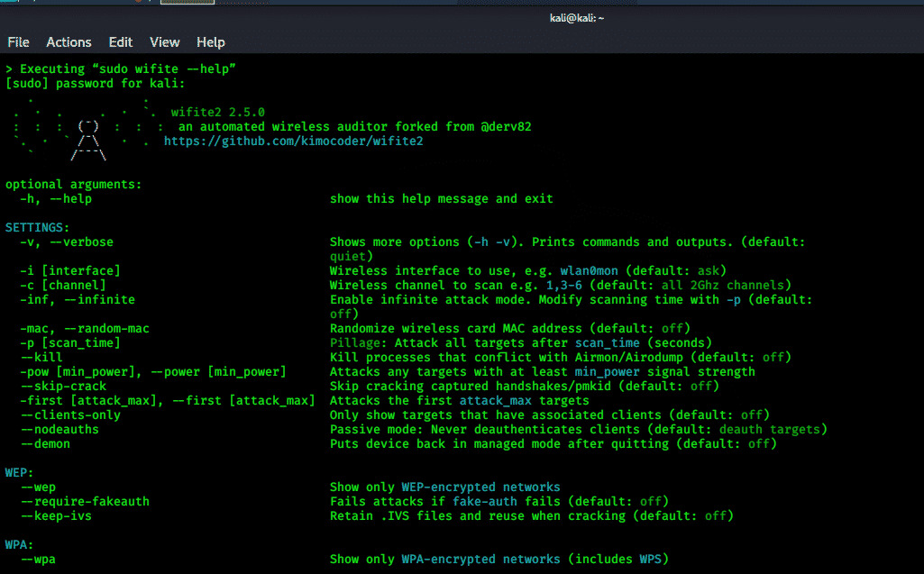The height and width of the screenshot is (574, 924).
Task: Click the '[sudo] password for kali:' prompt
Action: [95, 84]
